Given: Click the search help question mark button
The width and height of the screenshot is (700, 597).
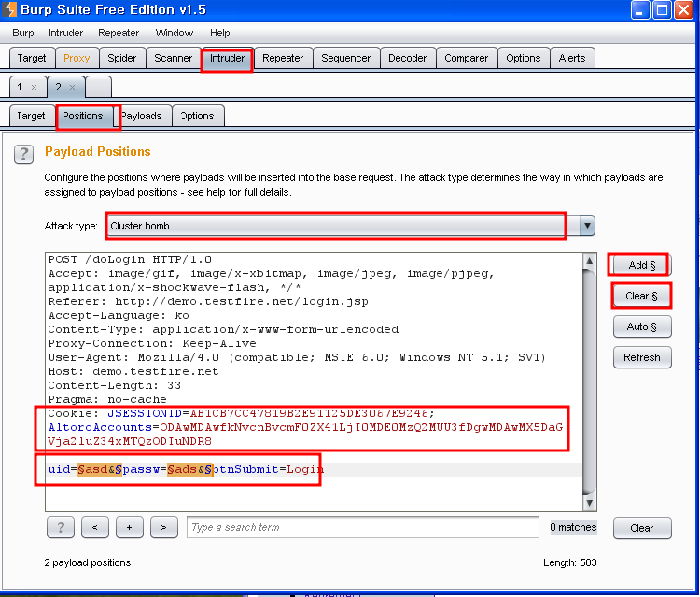Looking at the screenshot, I should click(x=61, y=527).
